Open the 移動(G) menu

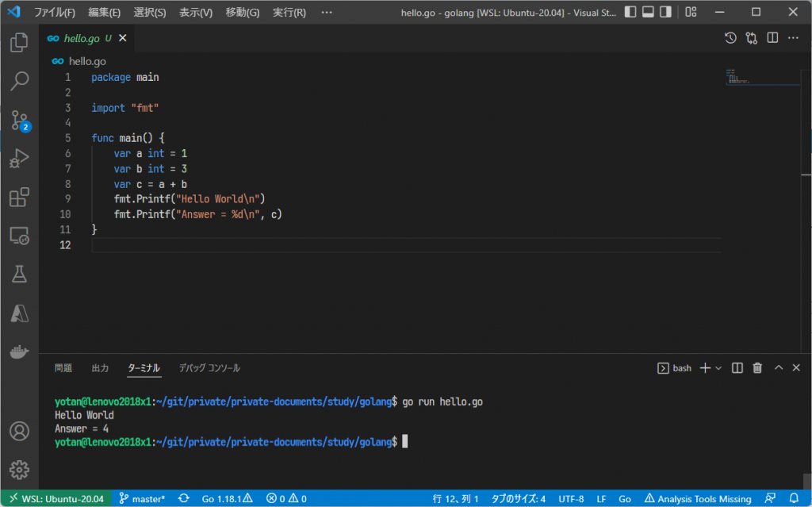243,13
